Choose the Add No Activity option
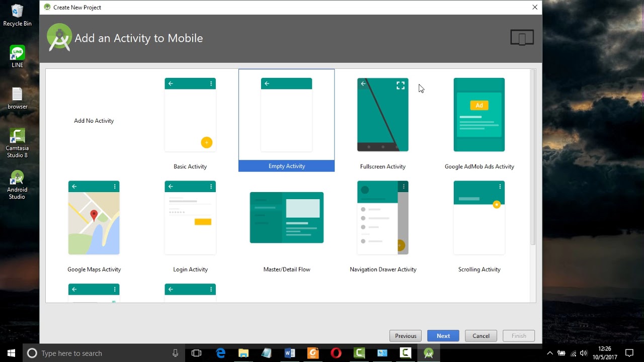Image resolution: width=644 pixels, height=362 pixels. [x=94, y=121]
